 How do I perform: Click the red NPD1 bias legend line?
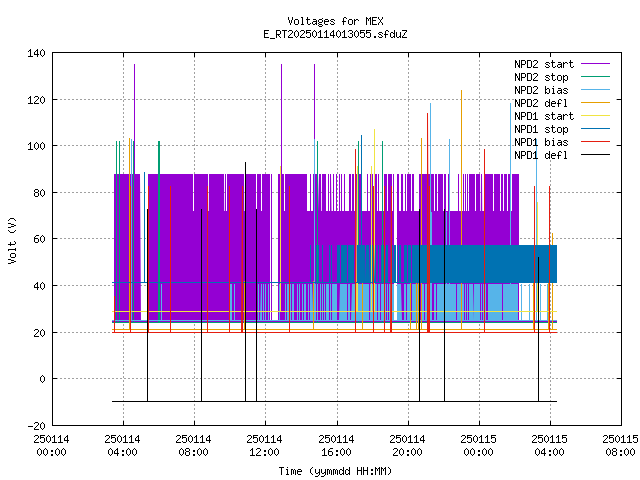[x=595, y=142]
